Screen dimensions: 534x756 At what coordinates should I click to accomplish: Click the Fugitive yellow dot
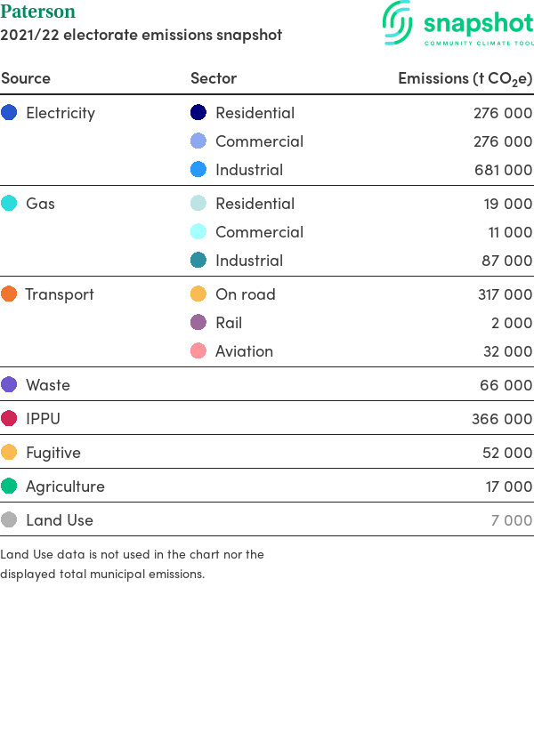point(9,452)
